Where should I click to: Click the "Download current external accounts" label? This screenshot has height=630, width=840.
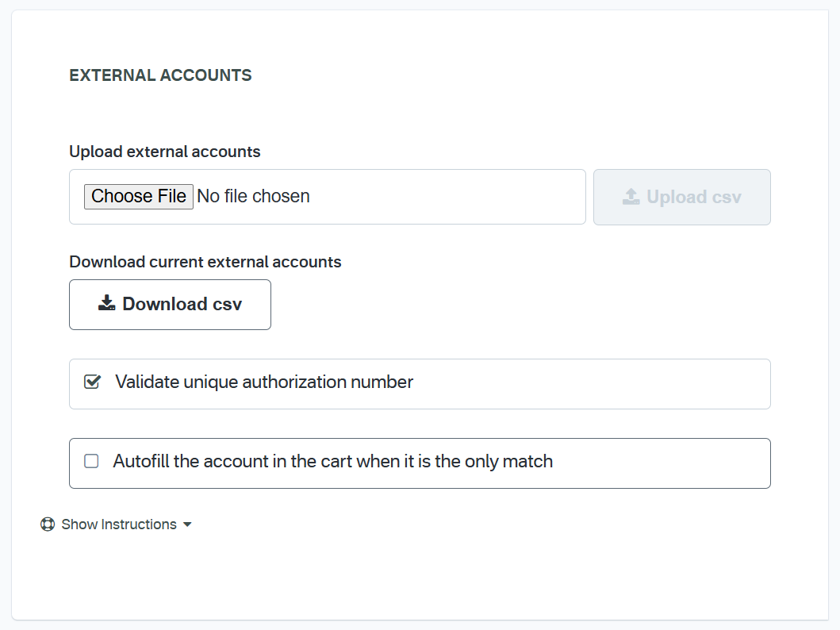[205, 262]
